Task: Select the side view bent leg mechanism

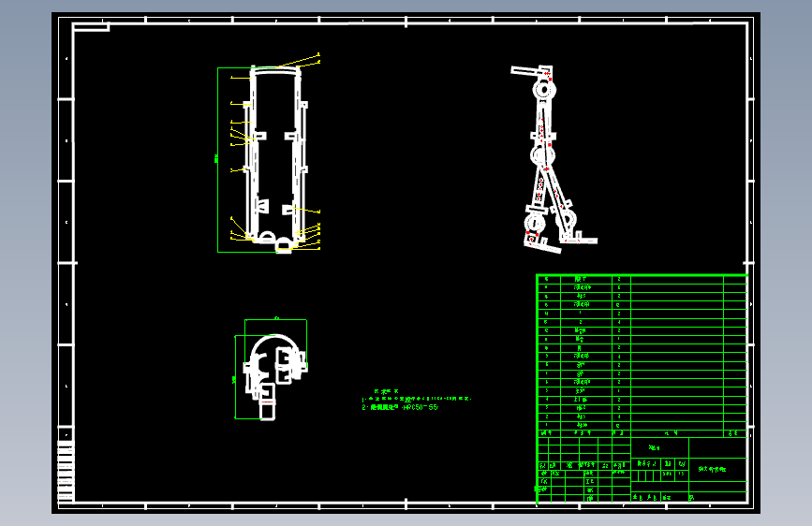Action: 554,159
